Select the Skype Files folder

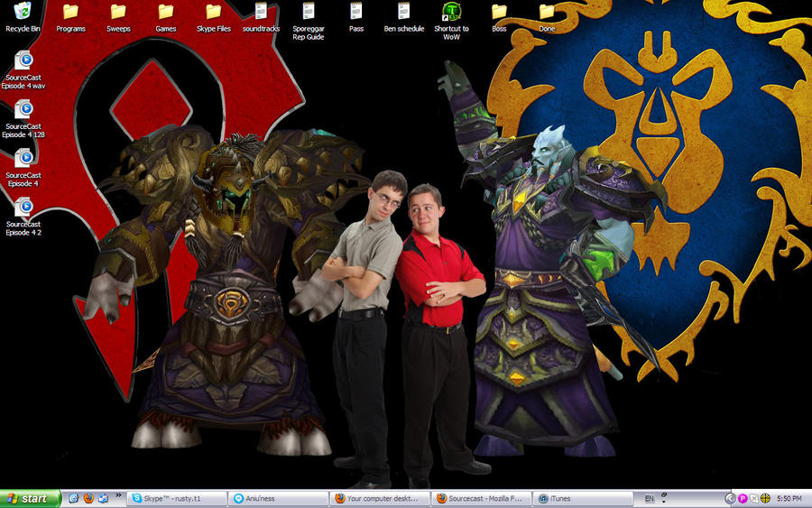213,17
